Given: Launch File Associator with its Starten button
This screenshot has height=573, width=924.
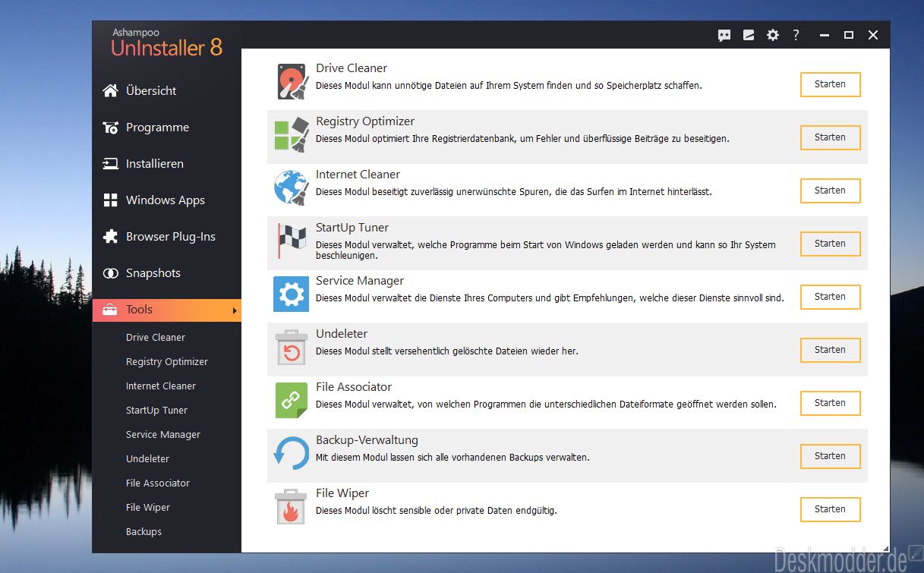Looking at the screenshot, I should (830, 403).
